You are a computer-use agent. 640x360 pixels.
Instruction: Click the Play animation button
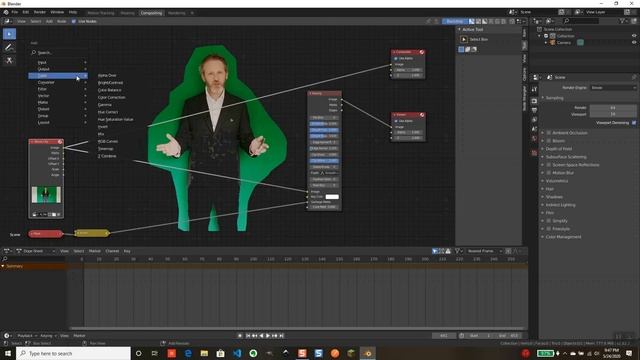[x=268, y=336]
